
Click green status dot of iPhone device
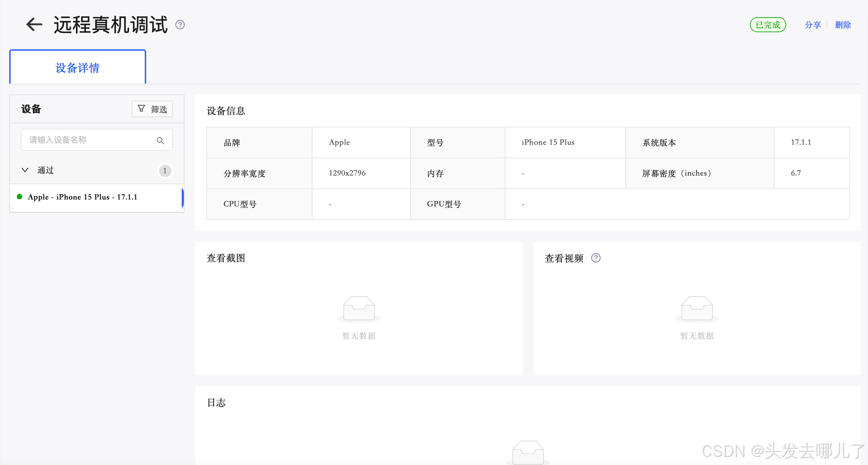(x=20, y=197)
